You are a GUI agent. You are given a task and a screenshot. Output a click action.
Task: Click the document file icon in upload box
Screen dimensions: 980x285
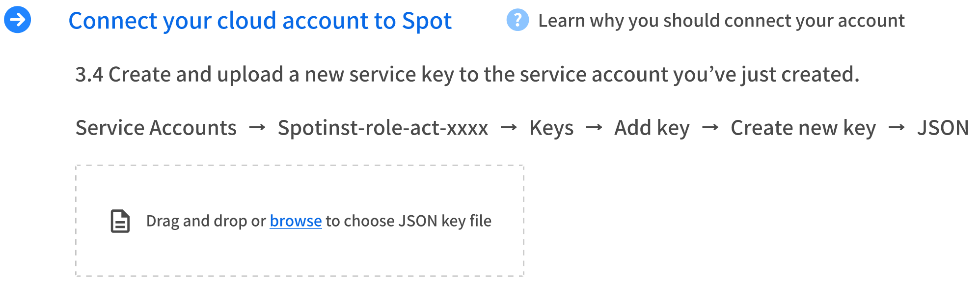click(x=120, y=221)
